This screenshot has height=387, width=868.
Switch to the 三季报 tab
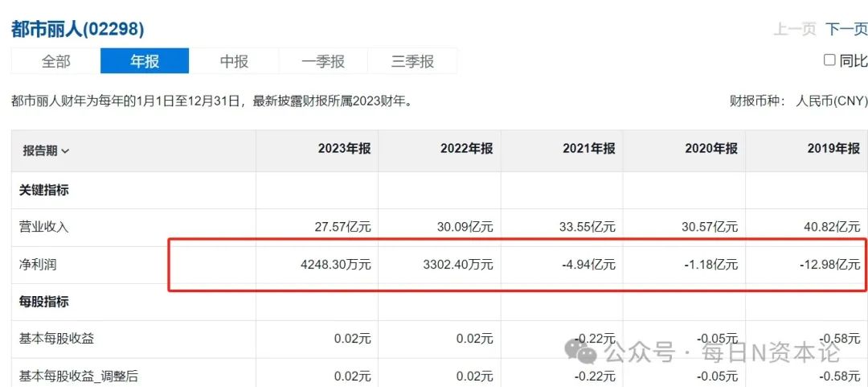click(412, 61)
